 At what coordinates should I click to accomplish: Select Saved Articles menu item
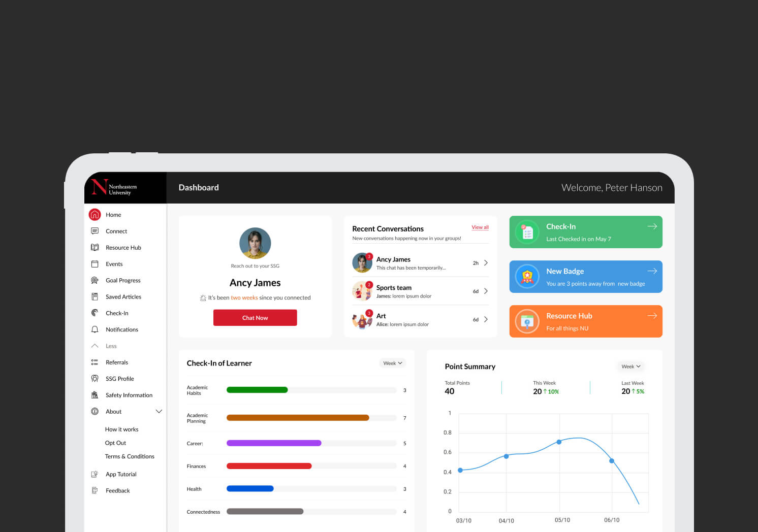tap(123, 296)
